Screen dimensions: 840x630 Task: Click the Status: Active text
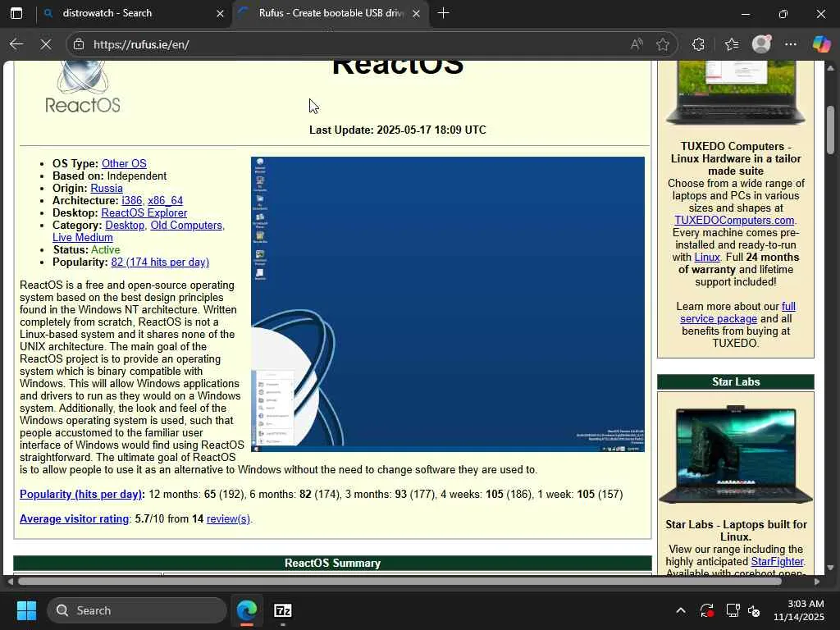tap(86, 249)
